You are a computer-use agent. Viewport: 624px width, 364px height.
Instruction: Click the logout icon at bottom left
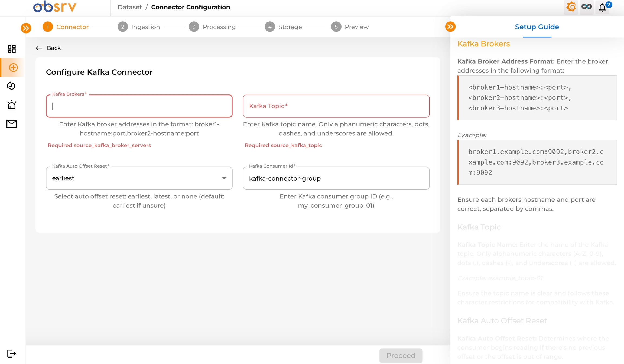click(x=11, y=353)
